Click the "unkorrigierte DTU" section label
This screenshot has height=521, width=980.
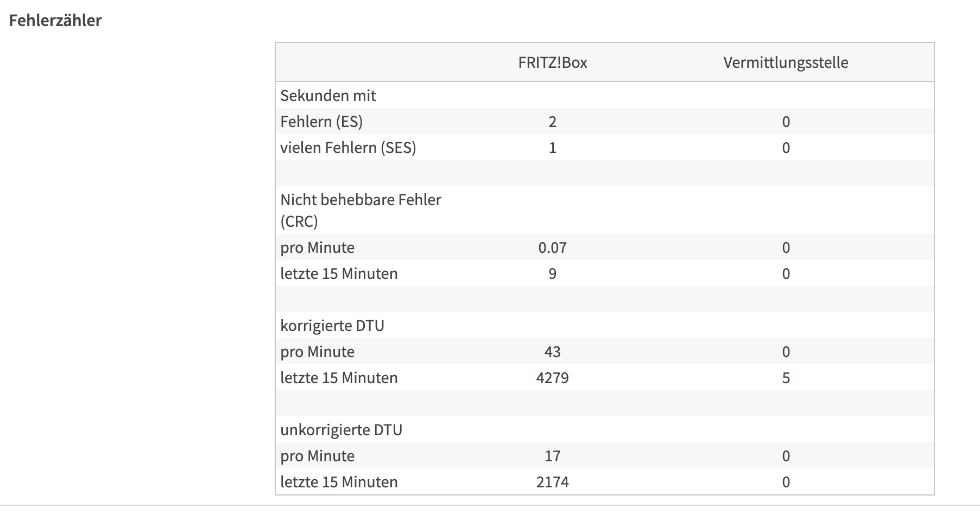point(341,430)
